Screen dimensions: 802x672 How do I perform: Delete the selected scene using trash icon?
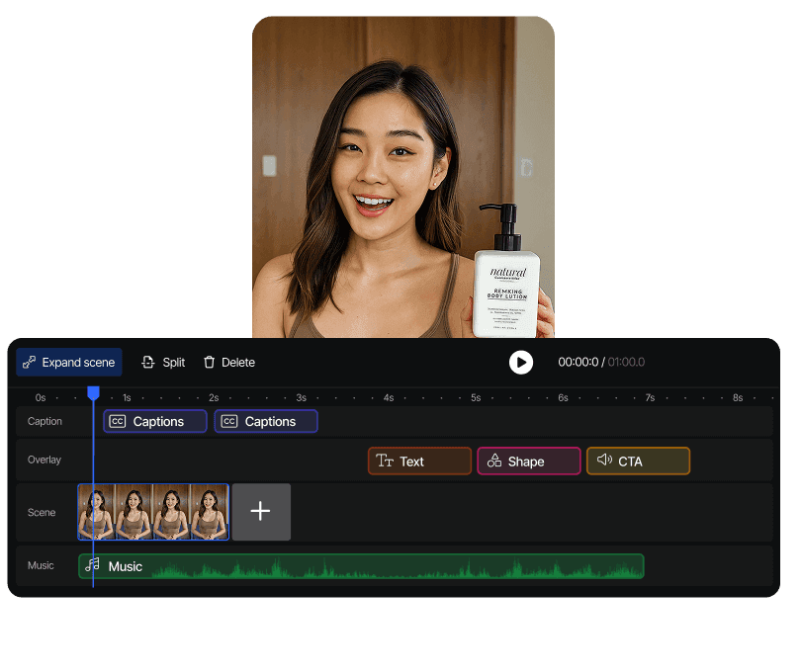coord(210,363)
